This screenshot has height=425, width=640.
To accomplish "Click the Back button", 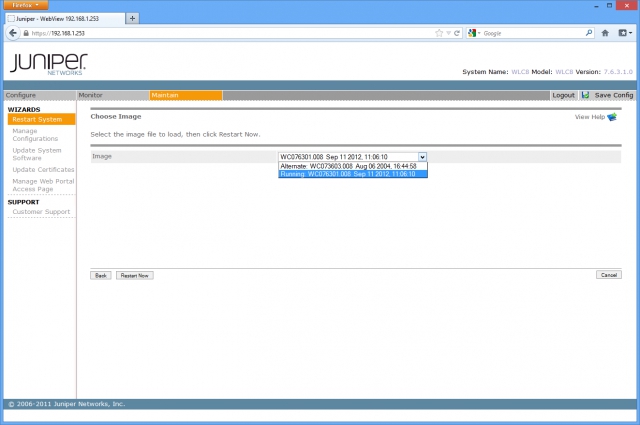I will (100, 276).
